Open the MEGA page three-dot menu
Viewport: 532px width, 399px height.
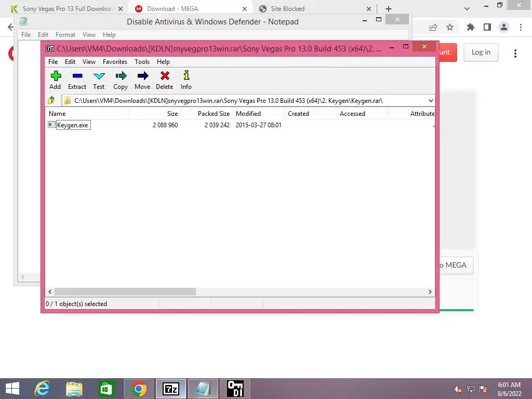pos(515,54)
